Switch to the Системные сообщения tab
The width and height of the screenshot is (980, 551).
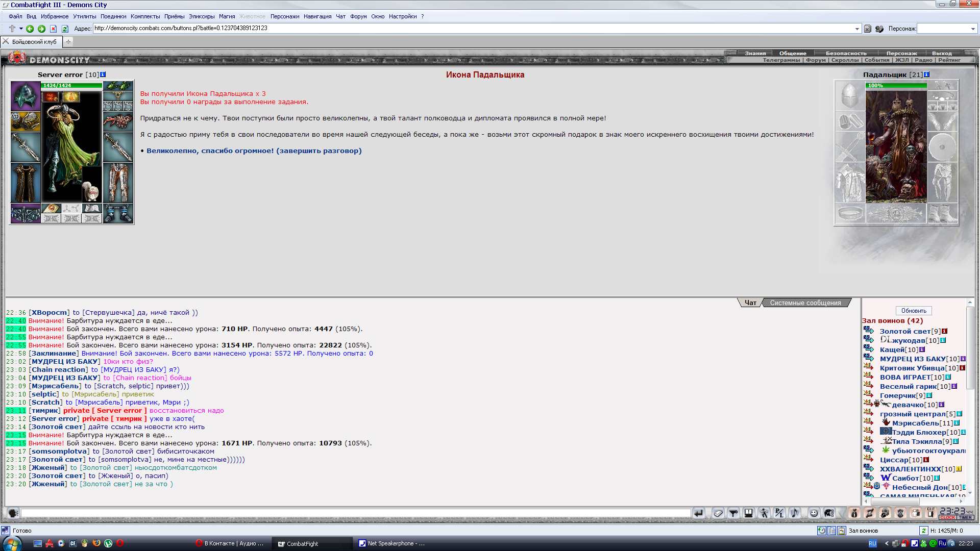pos(805,303)
